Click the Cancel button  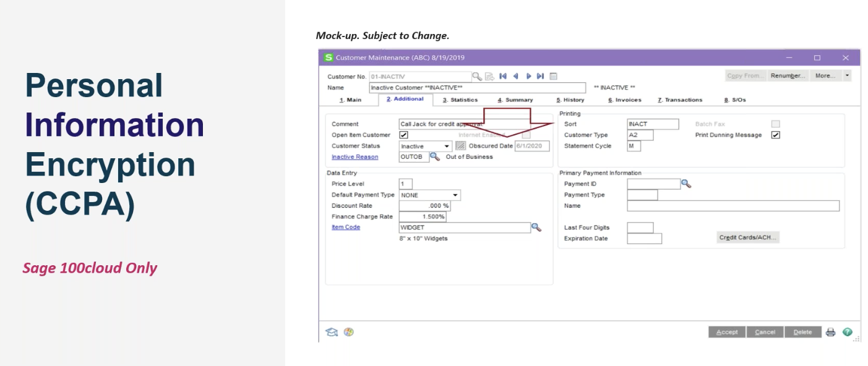click(x=765, y=332)
